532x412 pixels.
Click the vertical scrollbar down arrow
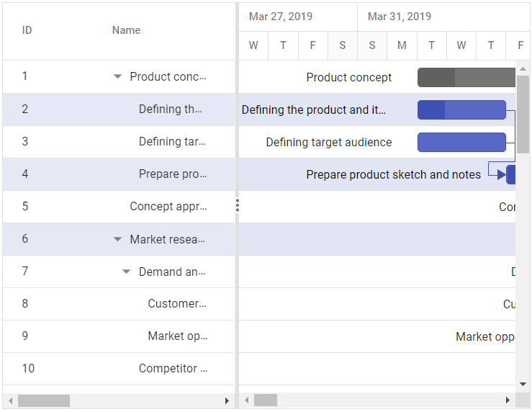click(523, 385)
